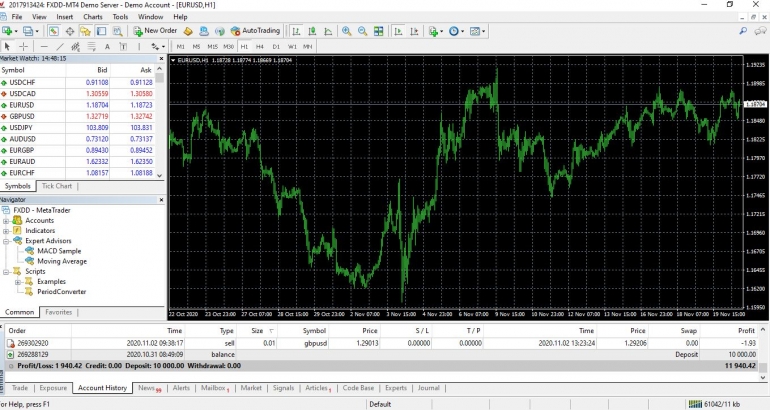Click the Zoom In magnifier icon

tap(346, 31)
